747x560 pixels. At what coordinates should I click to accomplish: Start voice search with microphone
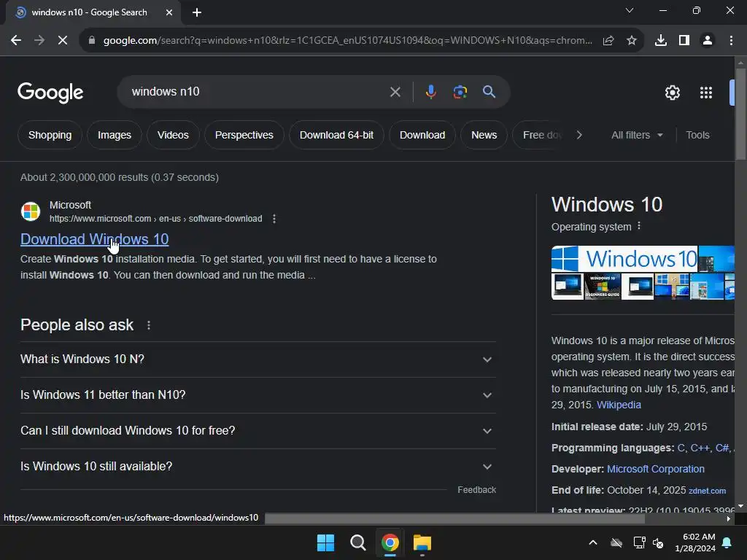[430, 92]
